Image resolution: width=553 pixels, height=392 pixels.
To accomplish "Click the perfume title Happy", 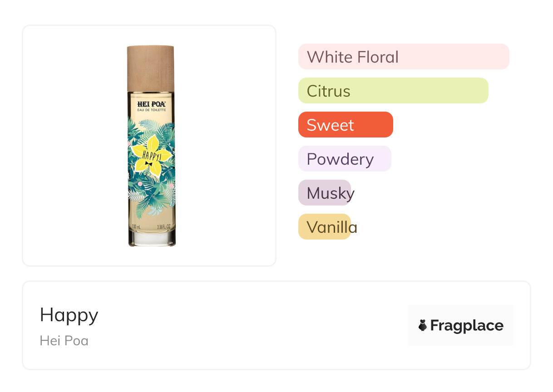I will 69,315.
